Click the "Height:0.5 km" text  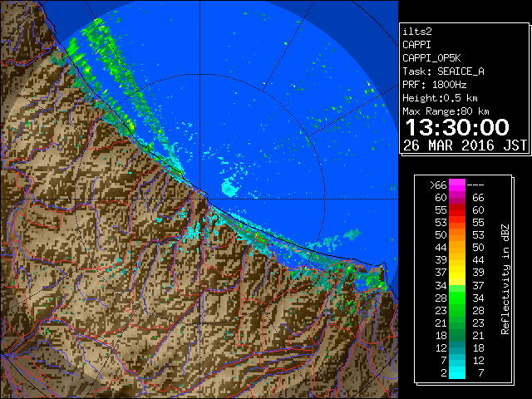[440, 98]
